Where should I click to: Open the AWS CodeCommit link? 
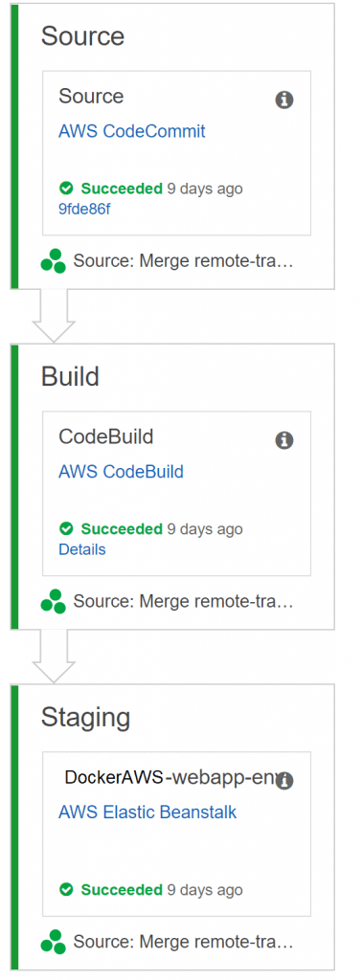(132, 131)
